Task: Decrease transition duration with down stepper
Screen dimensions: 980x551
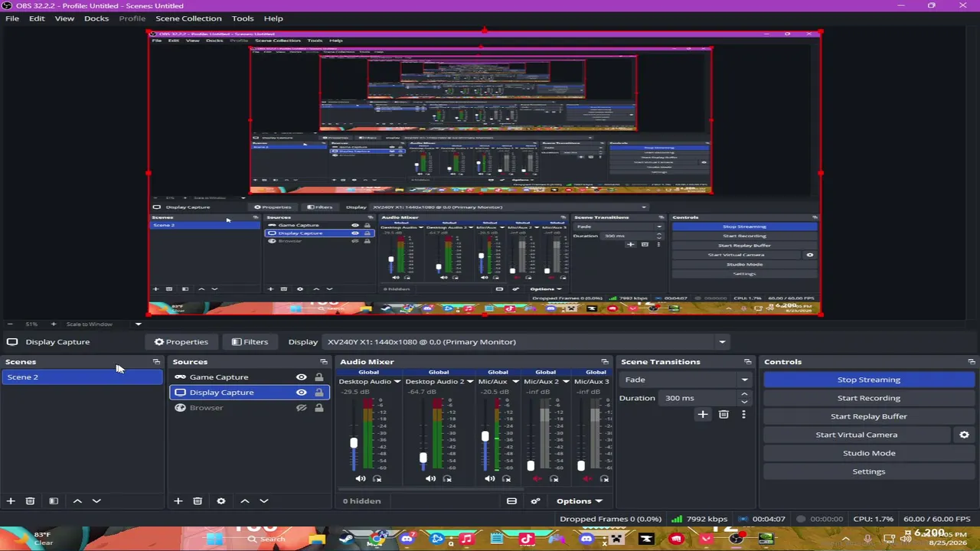Action: pyautogui.click(x=744, y=402)
